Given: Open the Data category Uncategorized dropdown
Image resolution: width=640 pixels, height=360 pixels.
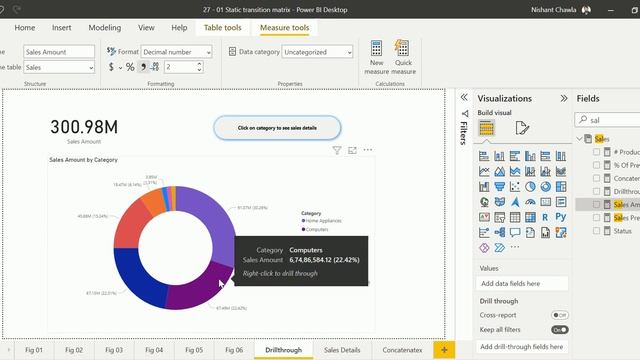Looking at the screenshot, I should click(x=317, y=52).
